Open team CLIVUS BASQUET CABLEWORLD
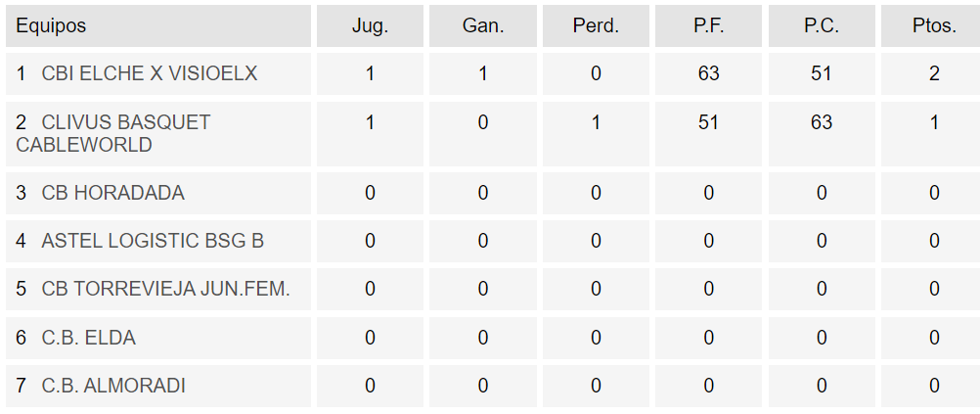 coord(113,133)
